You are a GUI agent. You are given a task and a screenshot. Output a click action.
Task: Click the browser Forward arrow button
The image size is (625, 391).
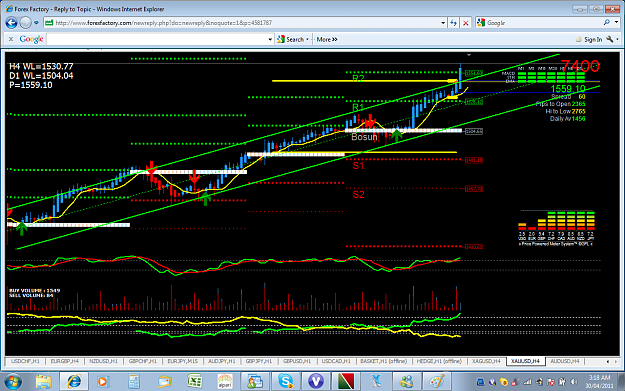click(x=26, y=23)
